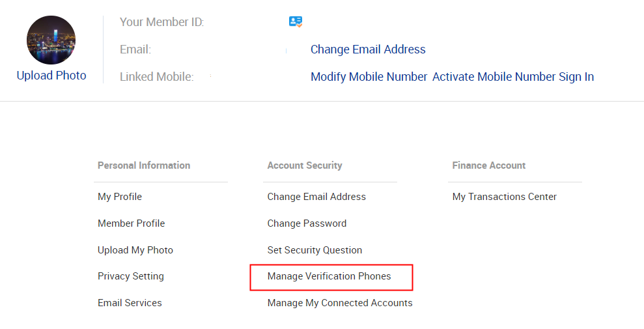Open Email Services link

click(x=130, y=303)
